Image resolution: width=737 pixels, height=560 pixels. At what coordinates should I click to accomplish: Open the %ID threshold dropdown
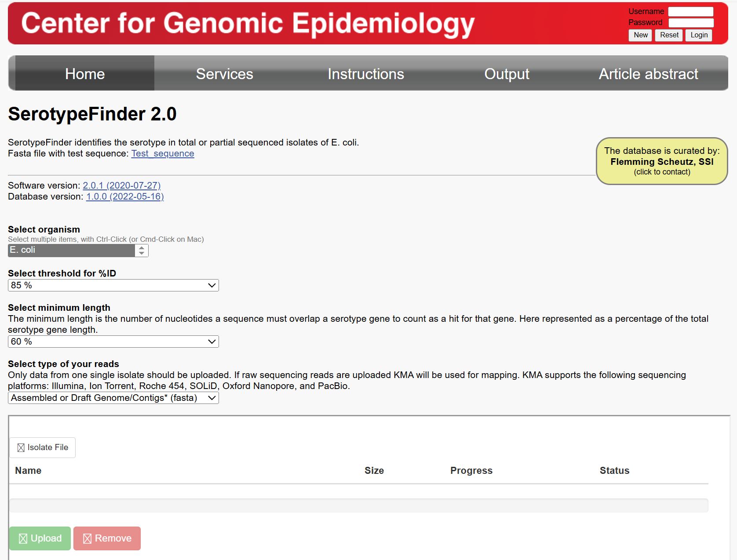[x=113, y=285]
